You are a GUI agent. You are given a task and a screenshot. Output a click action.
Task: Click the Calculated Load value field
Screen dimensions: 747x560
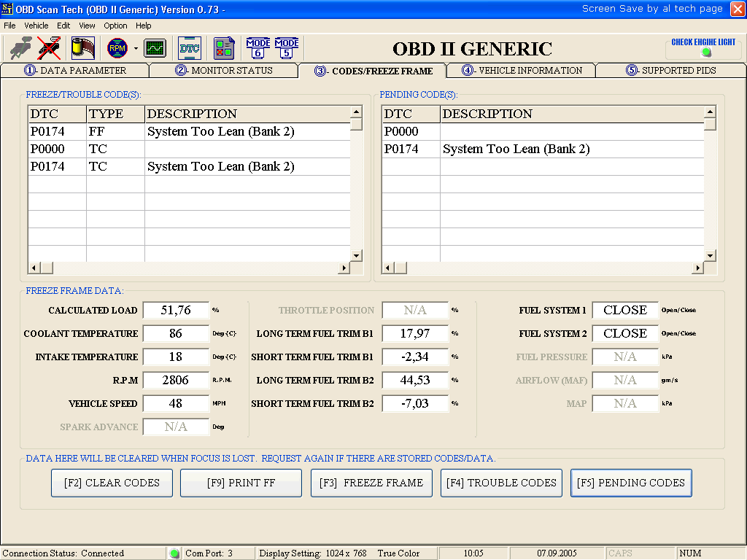[176, 310]
